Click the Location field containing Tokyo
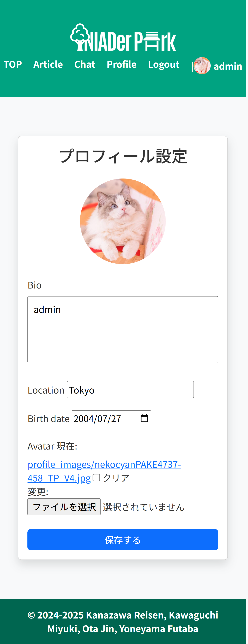Screen dimensions: 248x644 click(x=130, y=390)
